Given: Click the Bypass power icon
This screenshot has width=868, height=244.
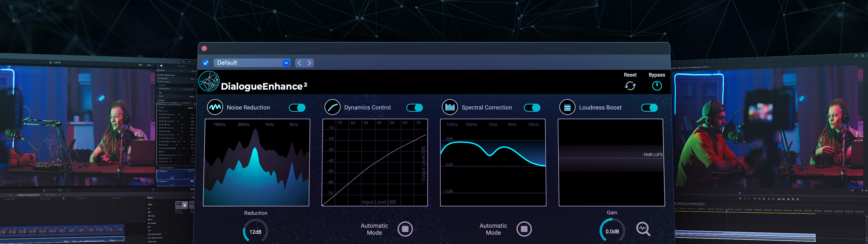Looking at the screenshot, I should point(657,86).
